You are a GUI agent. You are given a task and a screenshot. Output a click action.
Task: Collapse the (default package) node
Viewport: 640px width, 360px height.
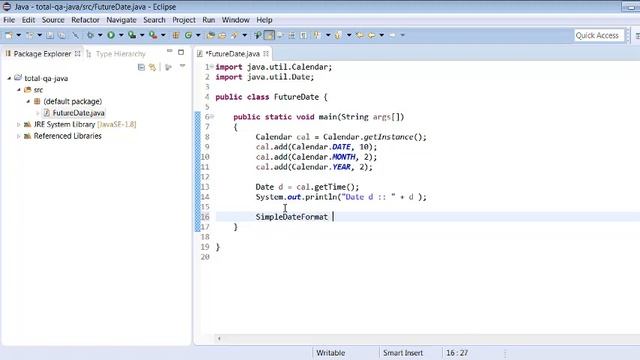point(28,101)
